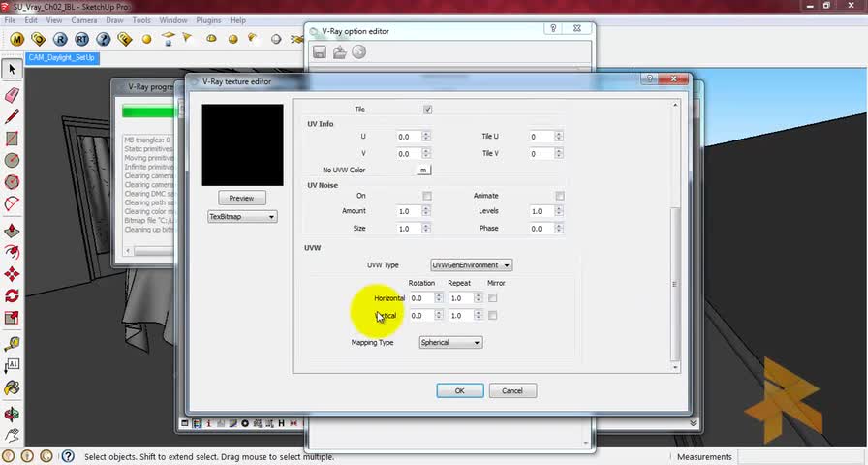Switch to CAM_Daylight_SetUp scene tab
This screenshot has width=868, height=465.
(61, 57)
